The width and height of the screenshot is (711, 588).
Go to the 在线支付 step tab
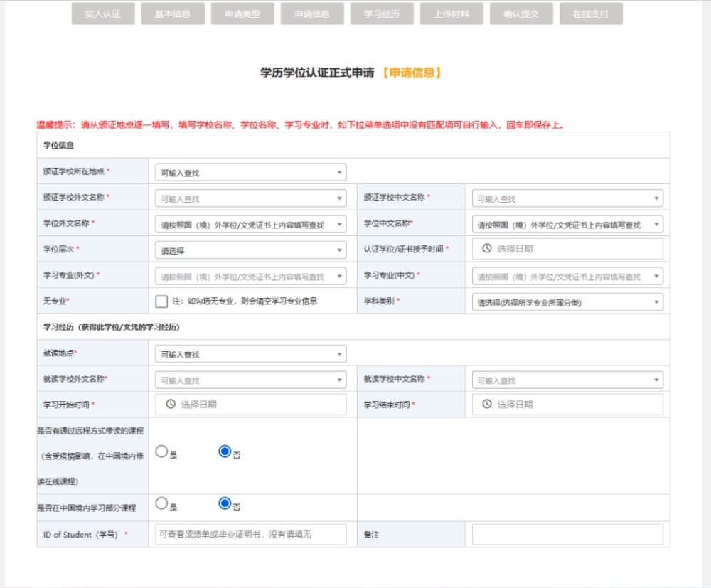click(591, 14)
